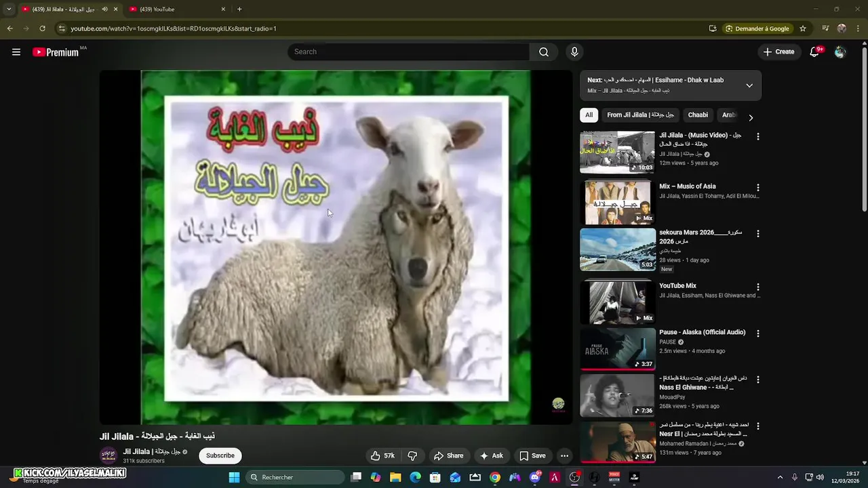The image size is (868, 488).
Task: Close the (439) YouTube tab
Action: 223,9
